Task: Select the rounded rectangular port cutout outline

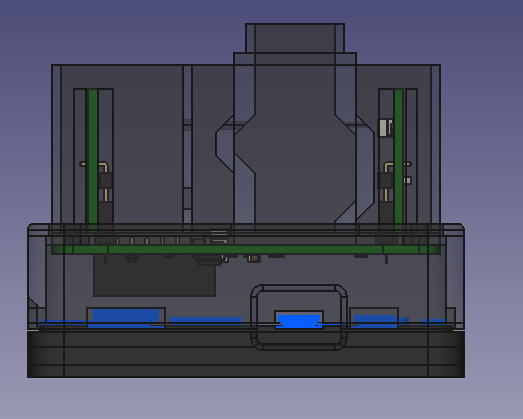Action: click(299, 317)
